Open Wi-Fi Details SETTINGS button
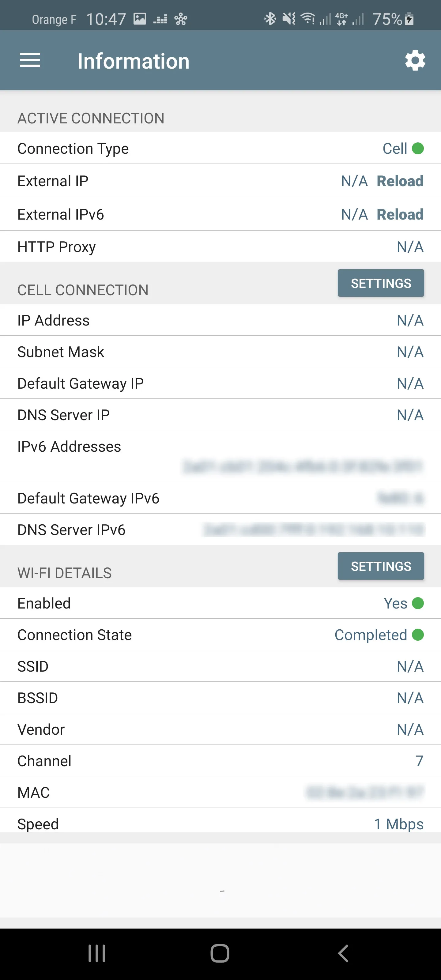 click(x=380, y=566)
